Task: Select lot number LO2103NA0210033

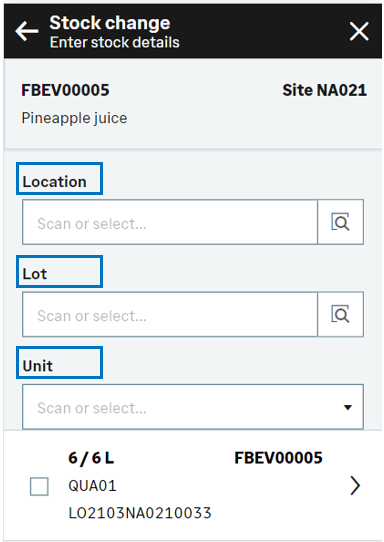Action: (x=140, y=513)
